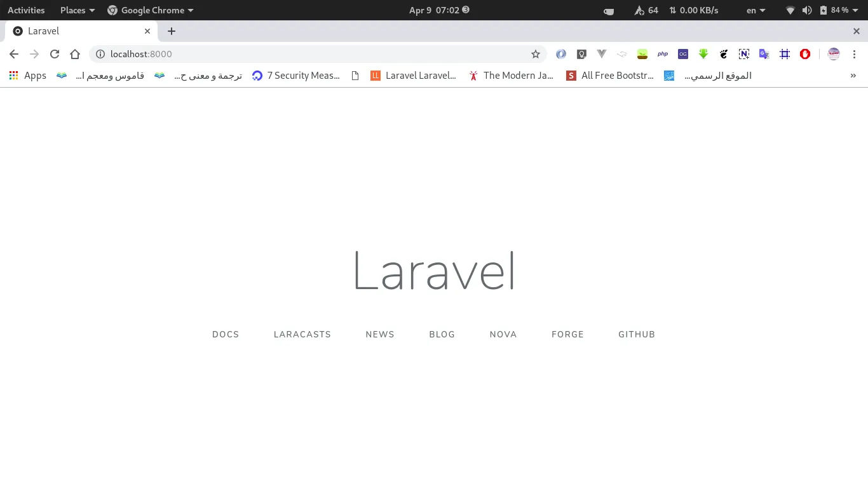Open the GITHUB link
Screen dimensions: 868x488
[x=637, y=334]
